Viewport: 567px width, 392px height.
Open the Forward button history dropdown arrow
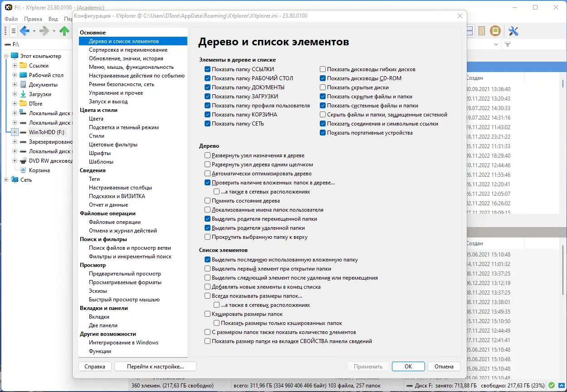[54, 31]
